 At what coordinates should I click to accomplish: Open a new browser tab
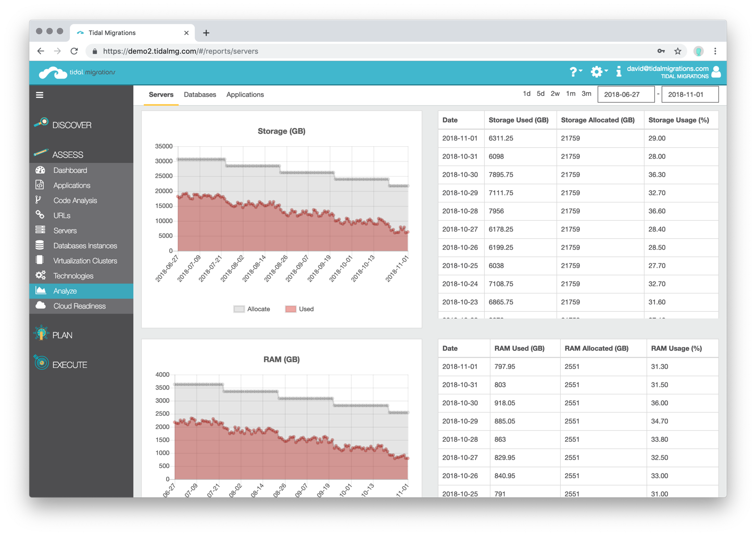(206, 33)
